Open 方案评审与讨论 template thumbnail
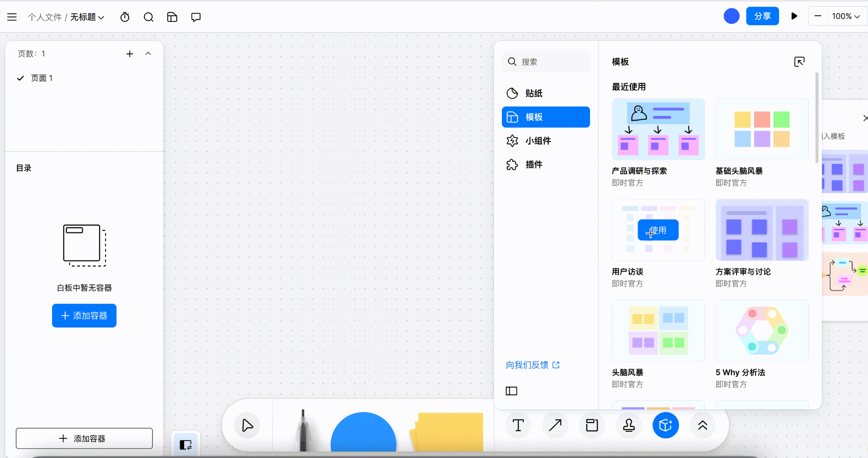 (x=762, y=230)
